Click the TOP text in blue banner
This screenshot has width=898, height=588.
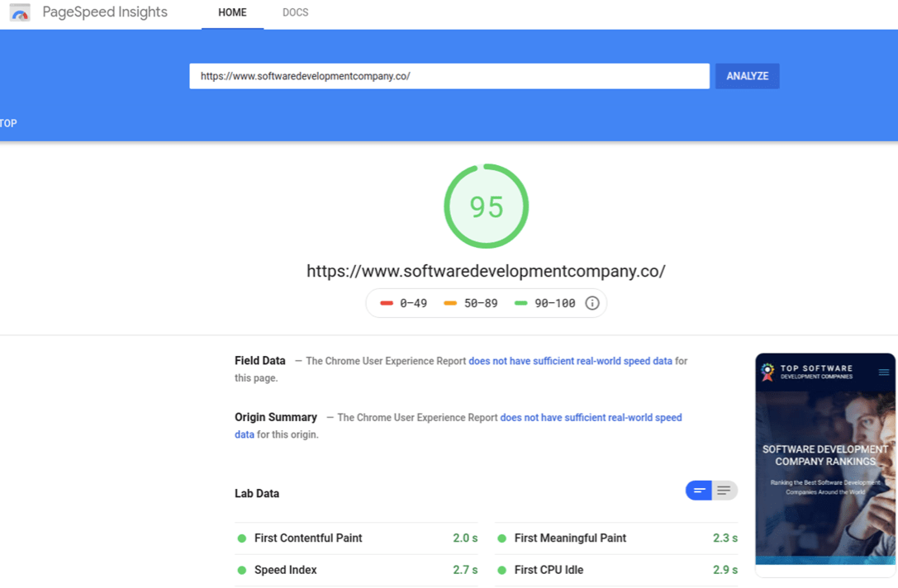pos(8,123)
